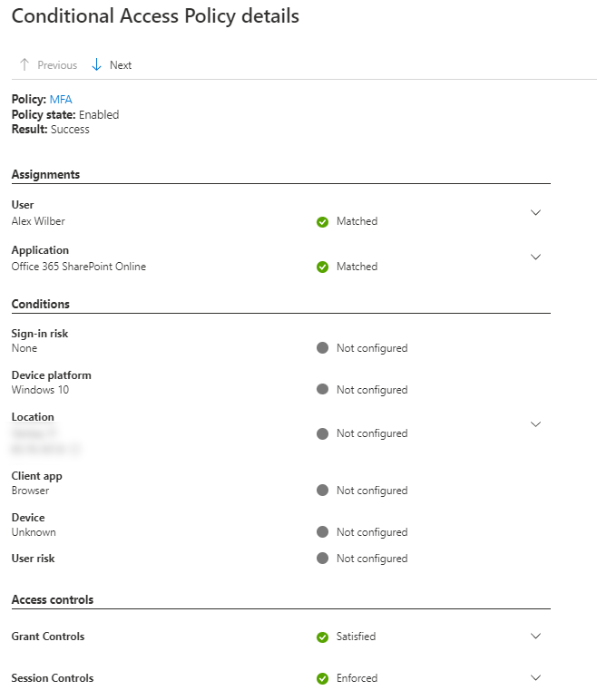
Task: Select Office 365 SharePoint Online text
Action: [78, 267]
